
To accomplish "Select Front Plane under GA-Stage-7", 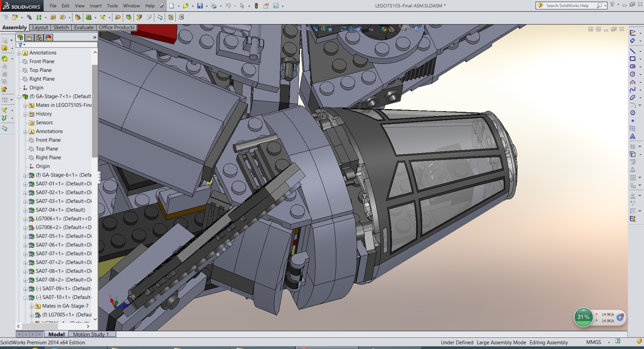I will [x=48, y=140].
